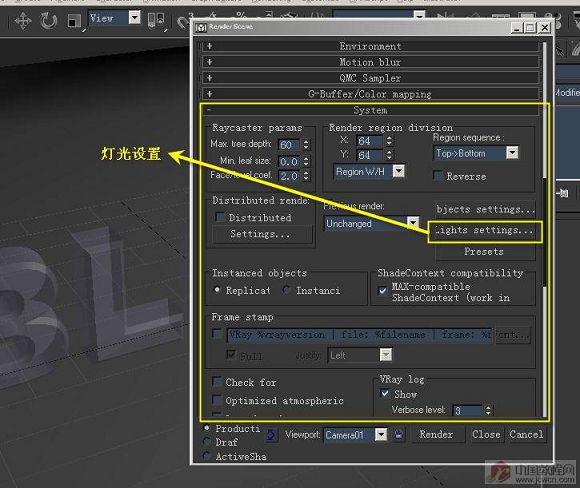Click the rollout panel vertical scrollbar
580x488 pixels.
pyautogui.click(x=544, y=229)
